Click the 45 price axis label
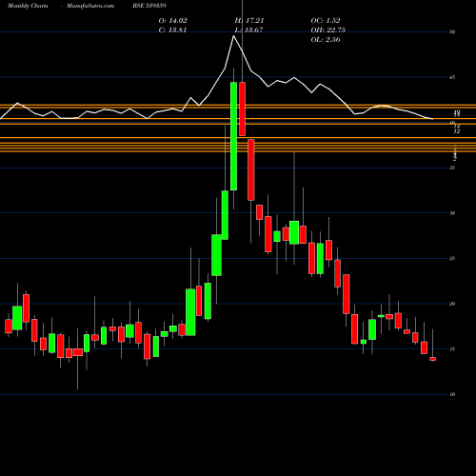476x476 pixels. tap(452, 77)
